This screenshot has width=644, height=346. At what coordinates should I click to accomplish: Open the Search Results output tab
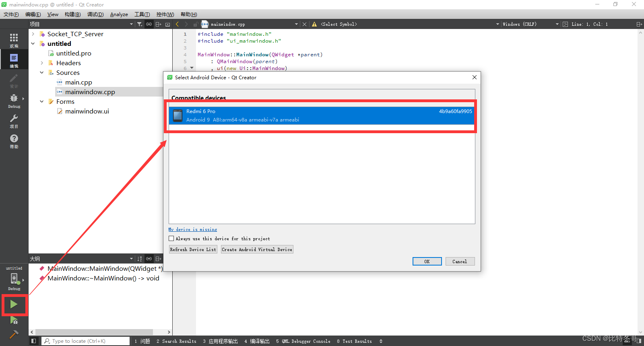click(x=176, y=341)
